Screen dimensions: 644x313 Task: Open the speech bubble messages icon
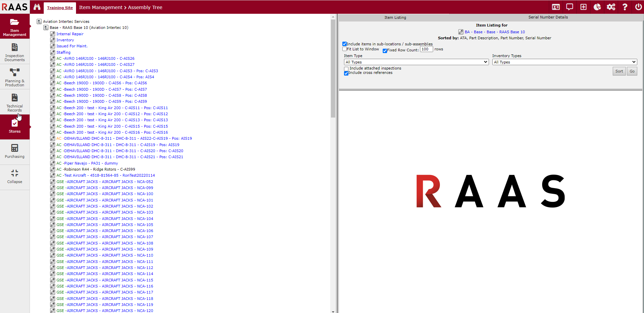[570, 7]
